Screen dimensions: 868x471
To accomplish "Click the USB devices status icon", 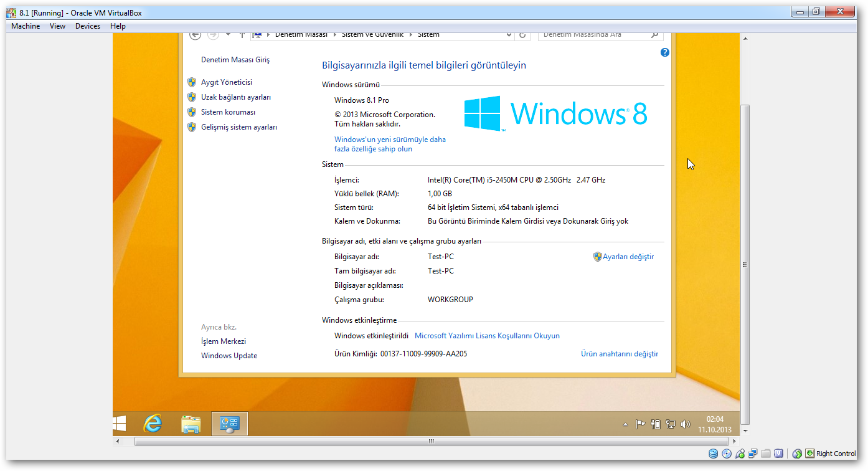I will tap(740, 454).
